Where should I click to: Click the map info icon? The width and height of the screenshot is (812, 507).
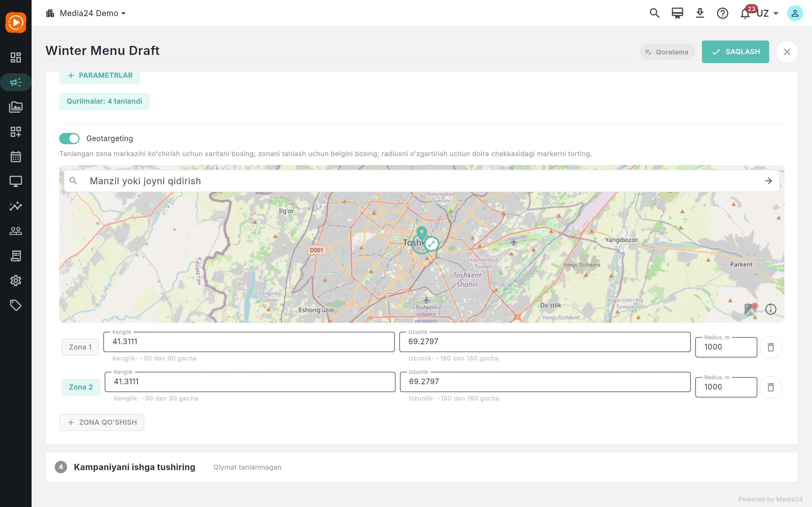tap(771, 309)
